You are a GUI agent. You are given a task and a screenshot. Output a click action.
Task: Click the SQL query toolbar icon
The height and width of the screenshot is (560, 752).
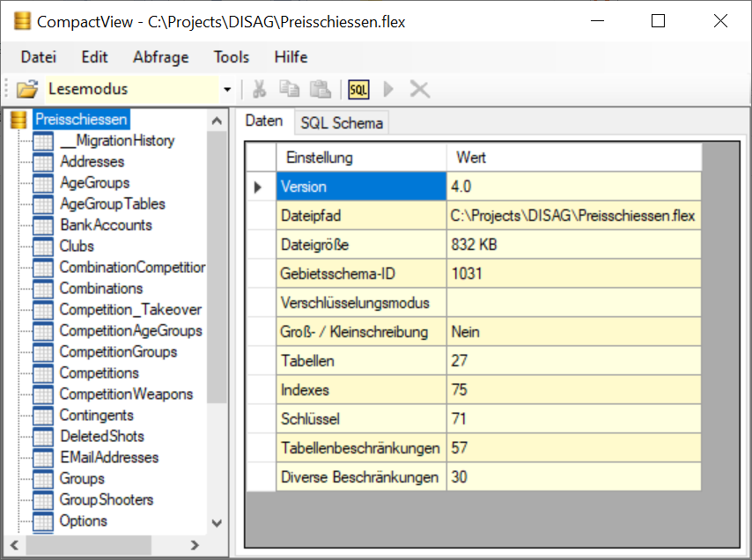point(358,89)
